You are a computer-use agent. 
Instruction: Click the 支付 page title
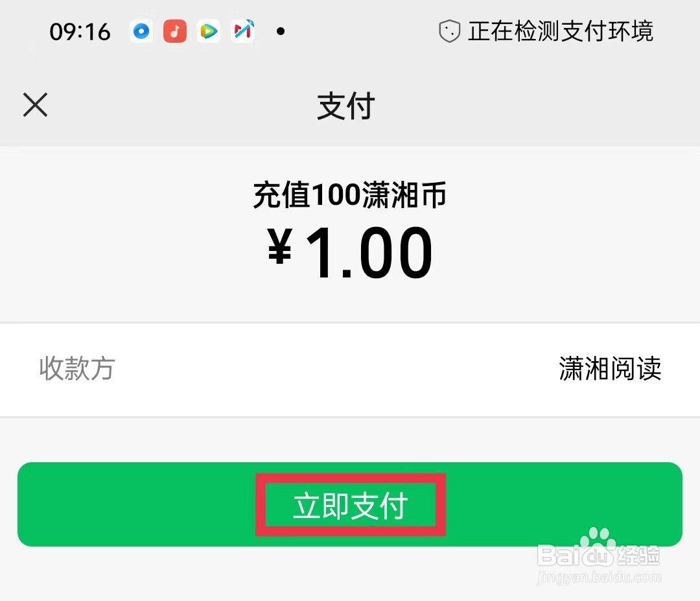[346, 106]
